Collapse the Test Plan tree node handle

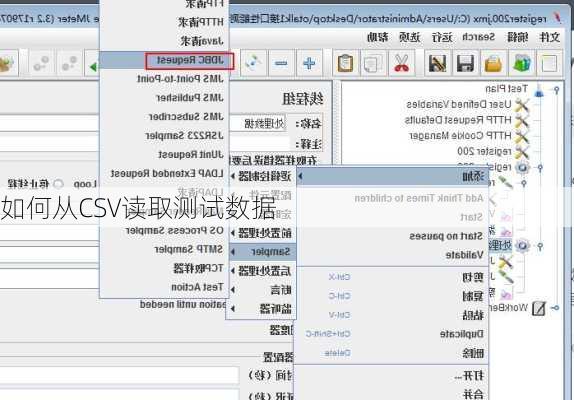coord(556,90)
